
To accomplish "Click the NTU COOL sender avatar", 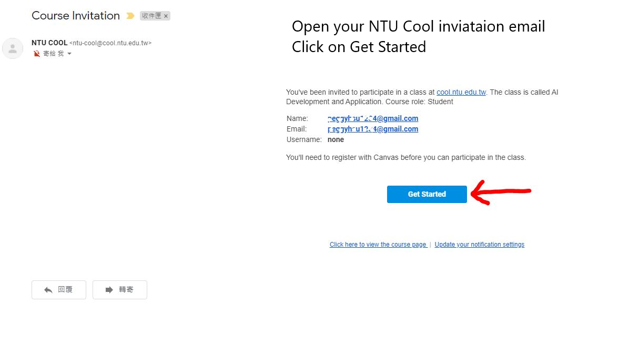I will click(13, 48).
